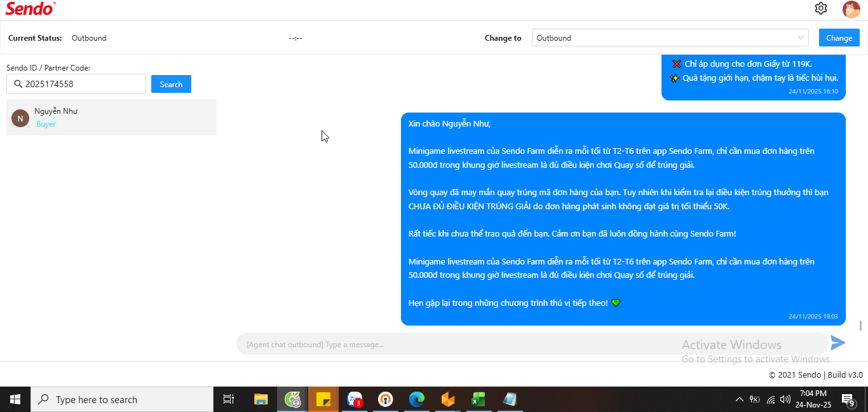Click the Windows taskbar search box
The height and width of the screenshot is (412, 868).
122,399
